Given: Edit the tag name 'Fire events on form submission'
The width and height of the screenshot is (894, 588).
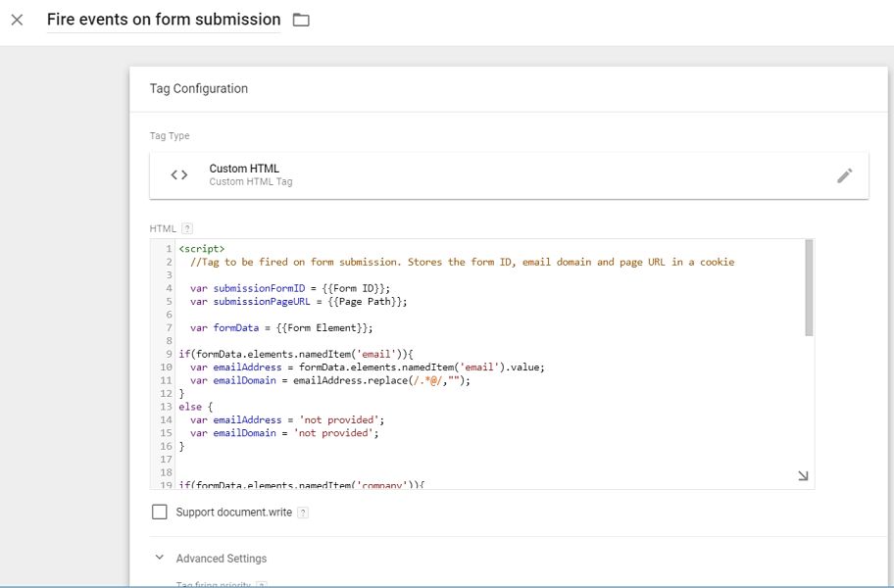Looking at the screenshot, I should click(164, 20).
